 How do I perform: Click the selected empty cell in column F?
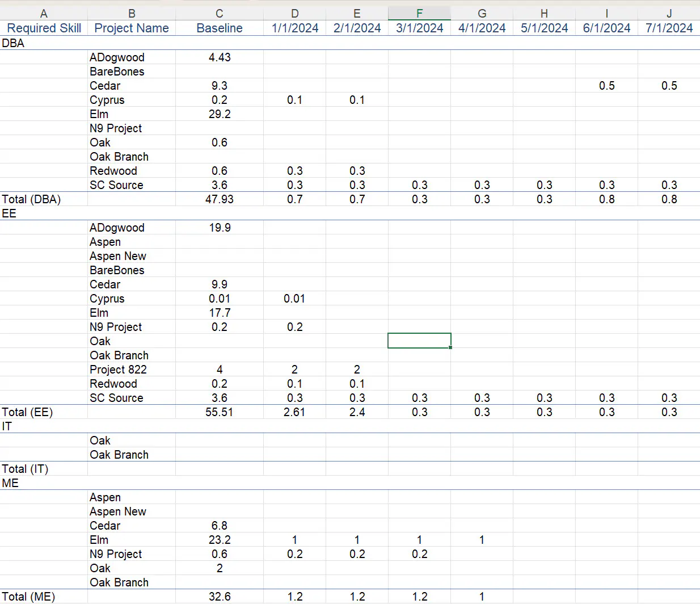419,341
